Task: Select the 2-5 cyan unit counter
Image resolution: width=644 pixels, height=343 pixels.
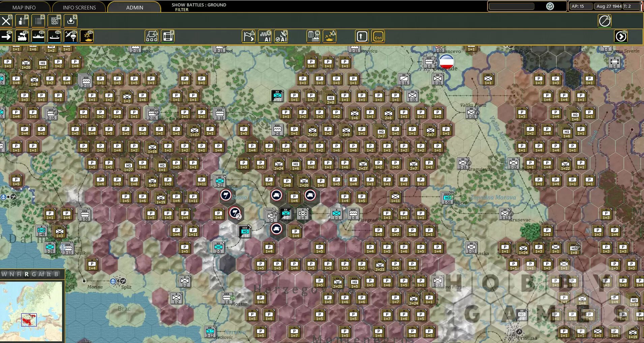Action: (218, 248)
